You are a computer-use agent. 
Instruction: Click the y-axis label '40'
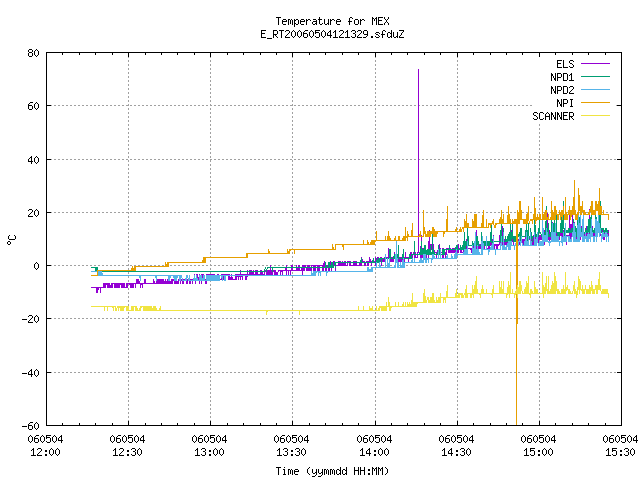pos(33,160)
